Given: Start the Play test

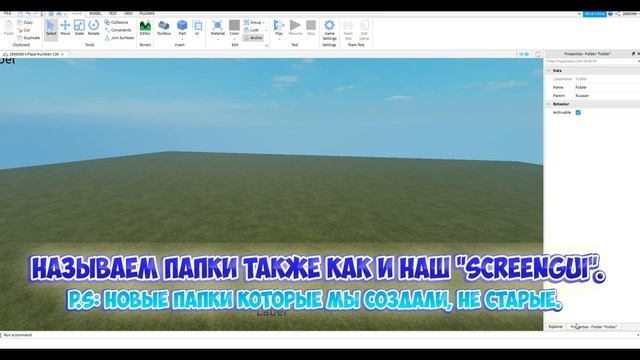Looking at the screenshot, I should (x=279, y=26).
